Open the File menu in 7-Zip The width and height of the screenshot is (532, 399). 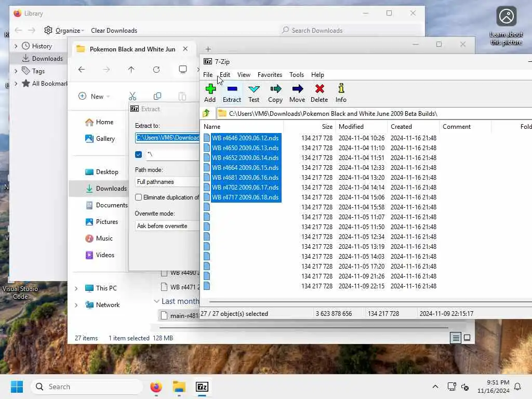[208, 75]
